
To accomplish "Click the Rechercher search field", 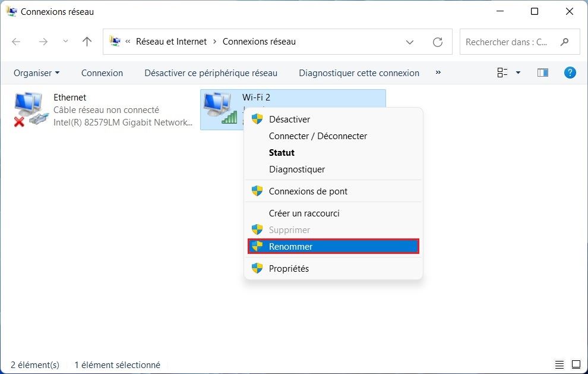I will point(511,42).
